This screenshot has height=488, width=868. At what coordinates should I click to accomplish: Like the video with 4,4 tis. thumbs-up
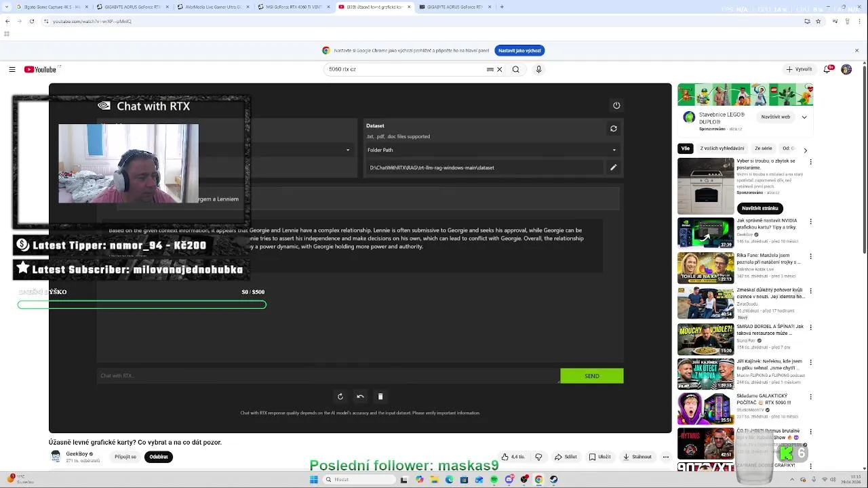click(513, 457)
